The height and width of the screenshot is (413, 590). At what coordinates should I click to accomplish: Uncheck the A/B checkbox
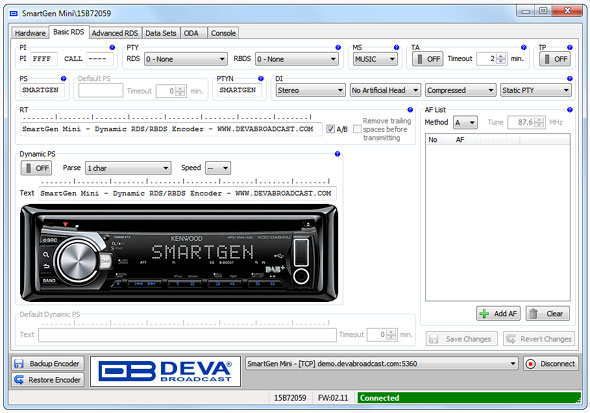coord(330,129)
